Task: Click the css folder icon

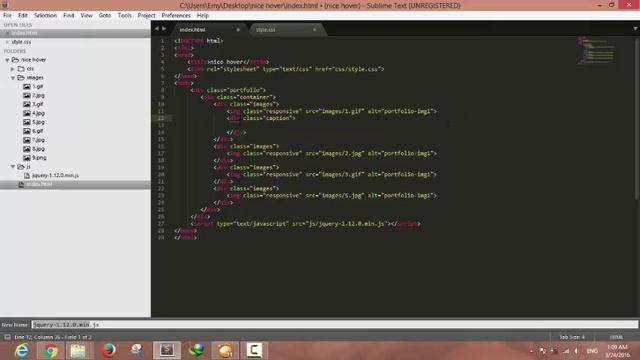Action: pos(21,69)
